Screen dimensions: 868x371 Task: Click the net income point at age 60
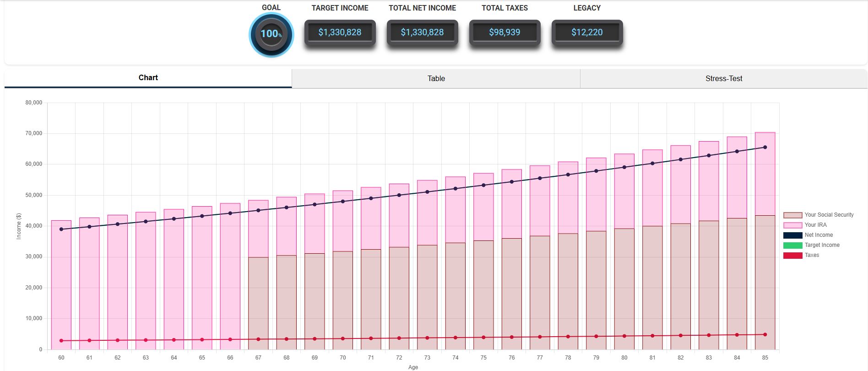pos(61,229)
